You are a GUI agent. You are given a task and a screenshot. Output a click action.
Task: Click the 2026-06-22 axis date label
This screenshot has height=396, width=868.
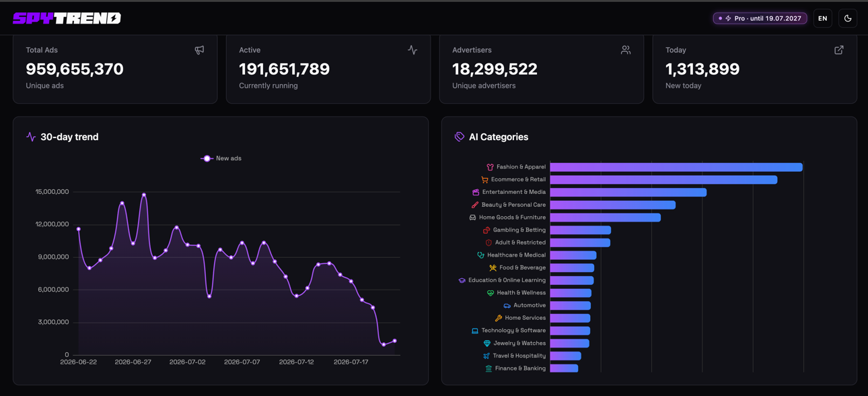pos(79,362)
